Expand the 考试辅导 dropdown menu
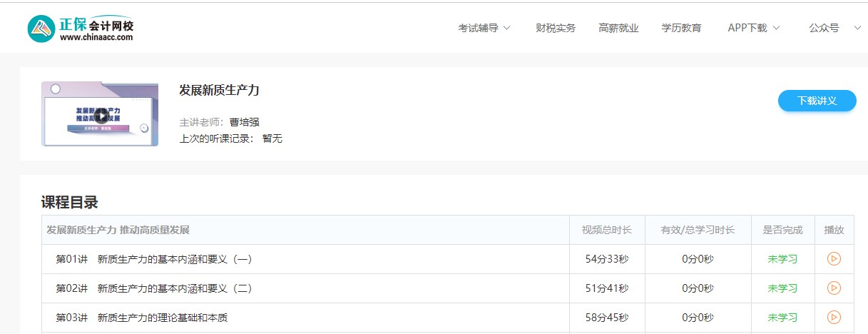Viewport: 868px width, 334px height. pyautogui.click(x=484, y=29)
